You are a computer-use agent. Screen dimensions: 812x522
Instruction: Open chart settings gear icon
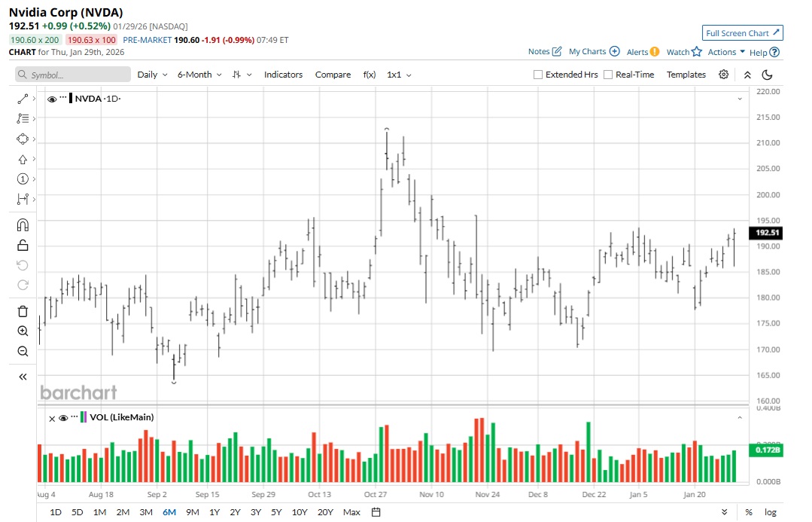point(723,75)
